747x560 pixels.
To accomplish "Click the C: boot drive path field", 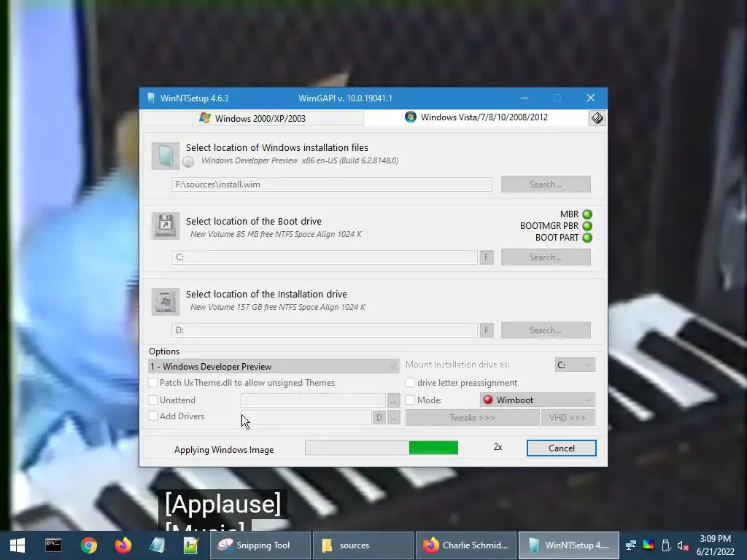I will click(325, 257).
